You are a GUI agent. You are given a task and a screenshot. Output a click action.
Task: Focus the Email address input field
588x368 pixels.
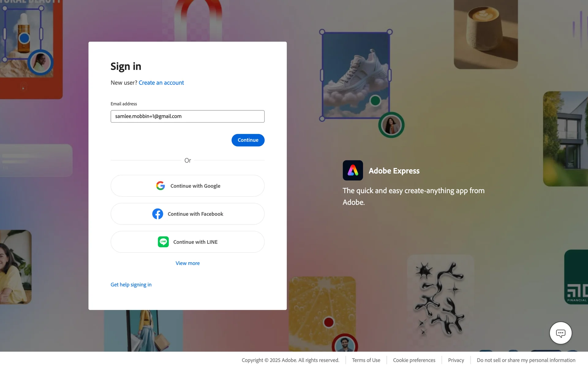click(x=187, y=117)
